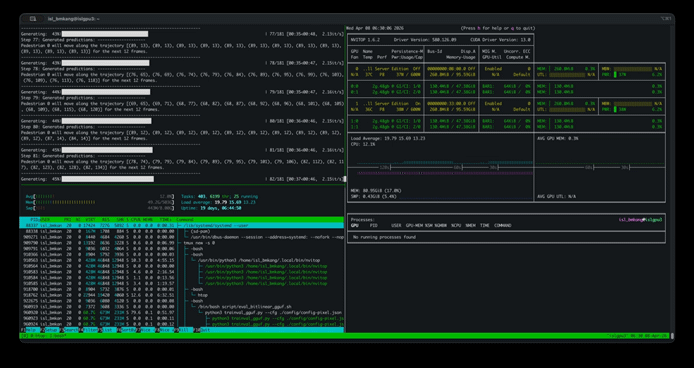Click nvitop 'MEM: 80.95GiB (17.0%)' label
694x368 pixels.
coord(376,190)
